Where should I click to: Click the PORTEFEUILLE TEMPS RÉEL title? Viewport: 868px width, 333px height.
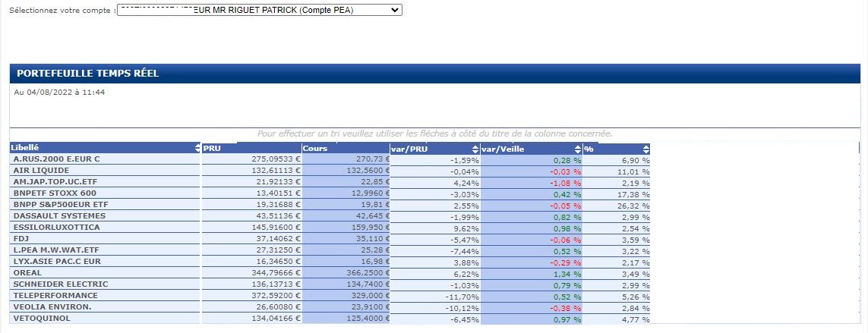[88, 74]
